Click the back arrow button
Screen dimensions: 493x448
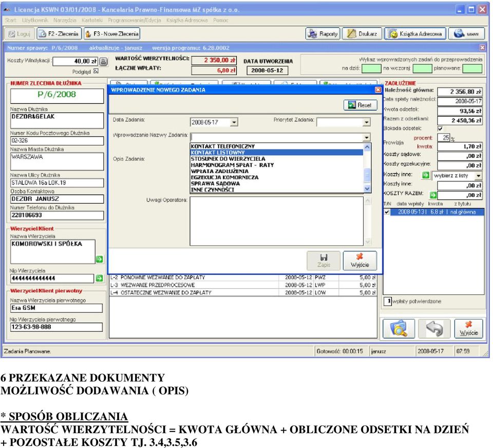[x=434, y=328]
